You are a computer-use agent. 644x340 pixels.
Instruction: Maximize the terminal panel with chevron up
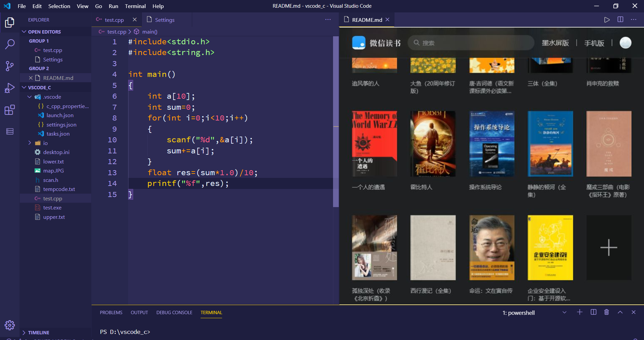point(620,312)
